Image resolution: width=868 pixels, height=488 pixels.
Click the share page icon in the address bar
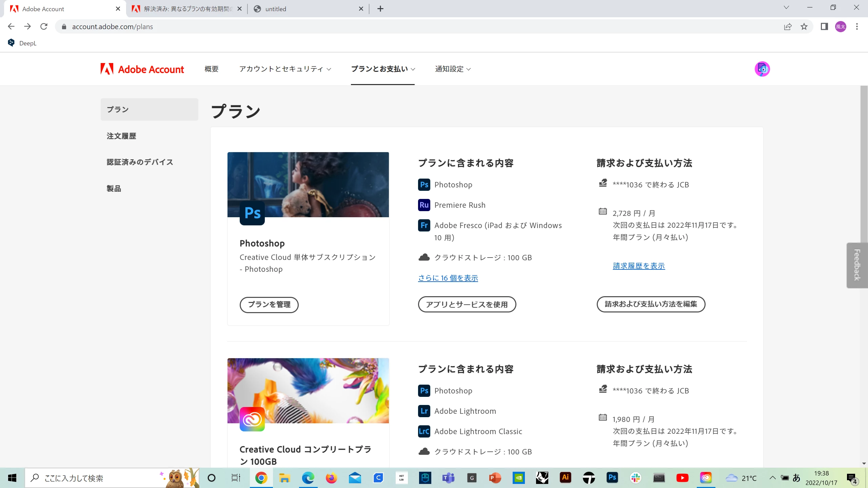tap(788, 26)
